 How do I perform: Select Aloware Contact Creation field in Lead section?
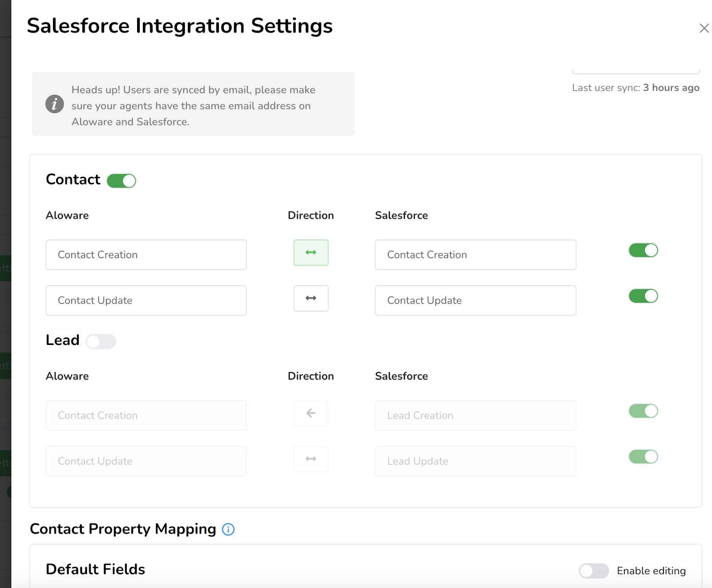point(146,415)
